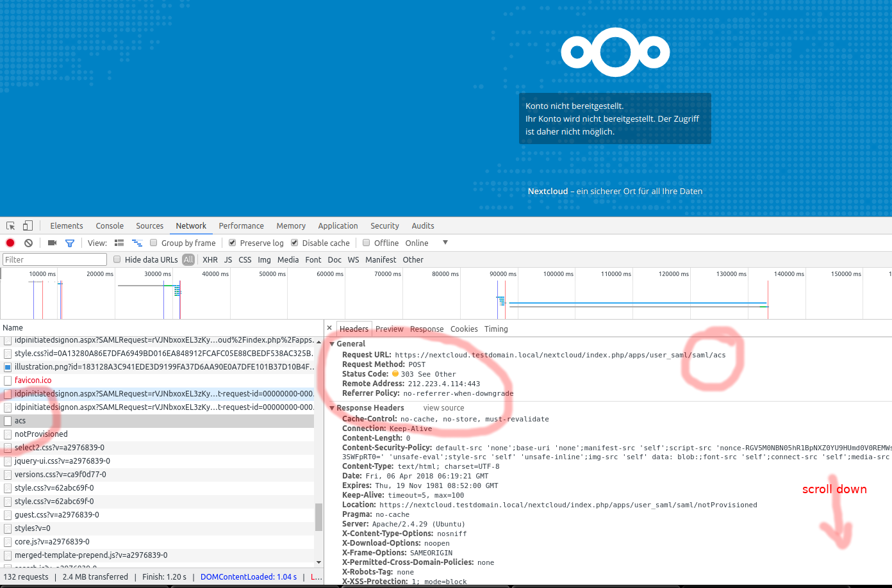Filter requests by Img type
Viewport: 892px width, 588px height.
264,259
